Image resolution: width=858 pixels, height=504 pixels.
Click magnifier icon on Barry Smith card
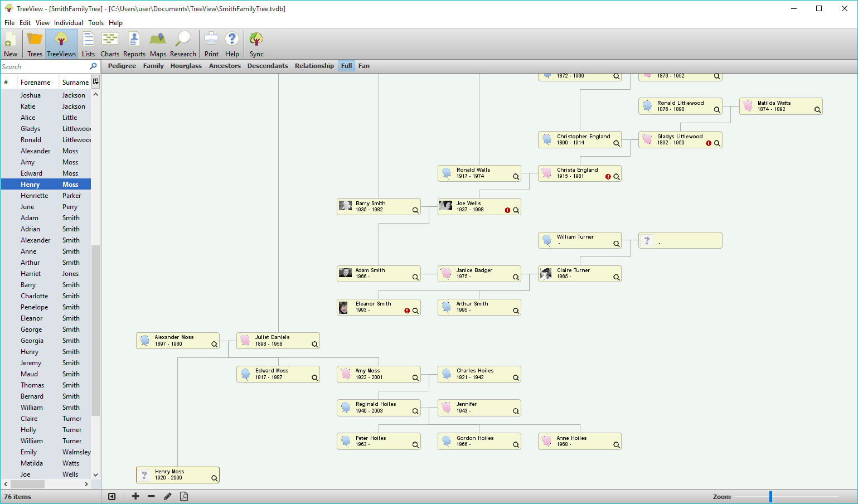point(415,210)
